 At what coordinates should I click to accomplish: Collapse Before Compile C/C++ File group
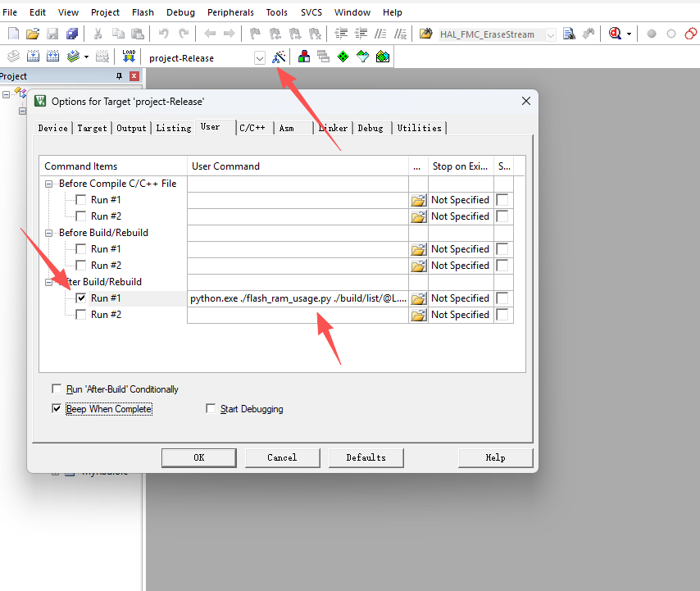pos(48,184)
